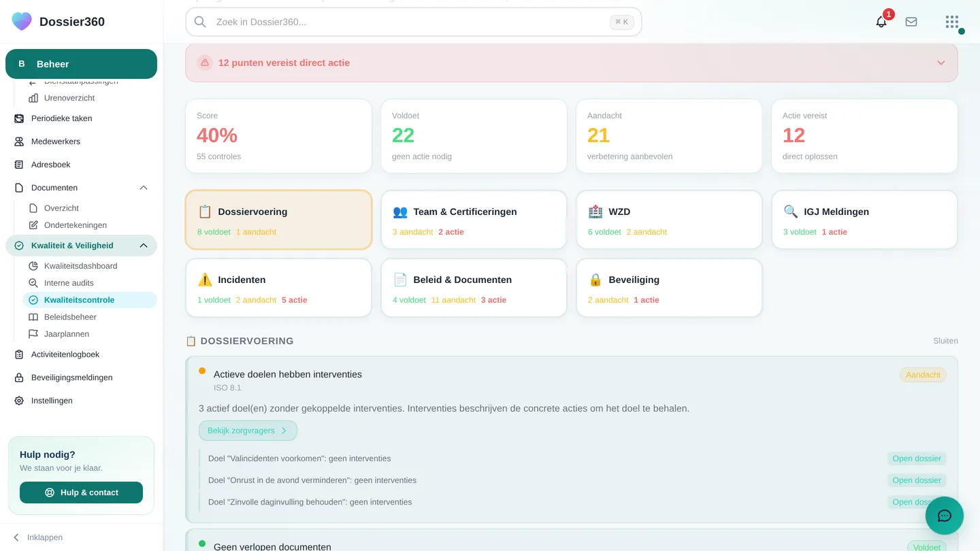Click the Medewerkers people icon

[19, 141]
